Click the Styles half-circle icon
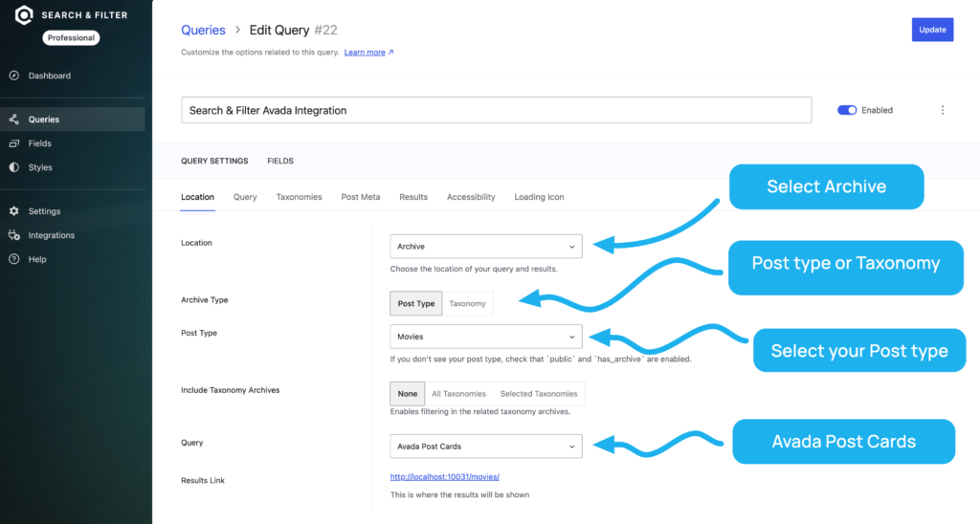Screen dimensions: 980x524 pos(13,167)
